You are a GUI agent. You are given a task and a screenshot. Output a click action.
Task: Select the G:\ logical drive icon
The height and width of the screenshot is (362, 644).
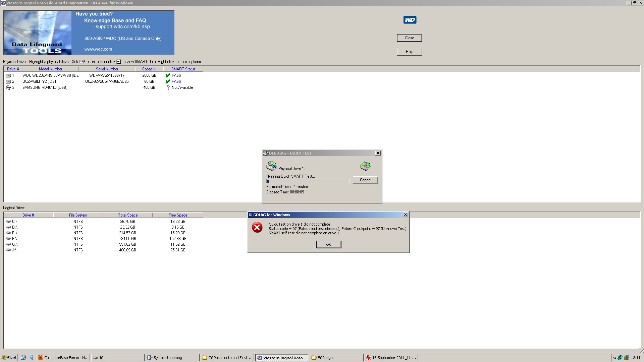click(x=8, y=244)
